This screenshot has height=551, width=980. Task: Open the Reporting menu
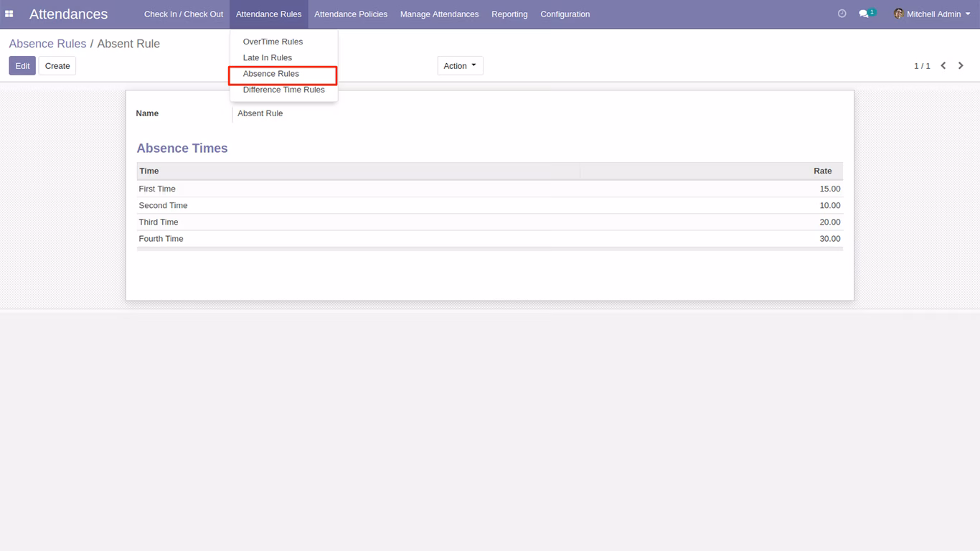pyautogui.click(x=509, y=14)
